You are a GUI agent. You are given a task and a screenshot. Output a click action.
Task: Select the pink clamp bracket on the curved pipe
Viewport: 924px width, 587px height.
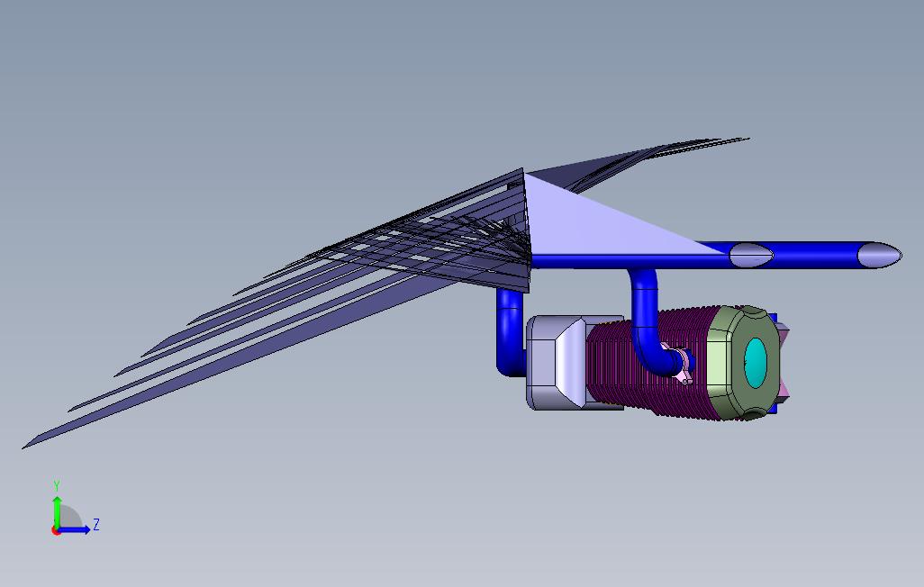pyautogui.click(x=682, y=366)
